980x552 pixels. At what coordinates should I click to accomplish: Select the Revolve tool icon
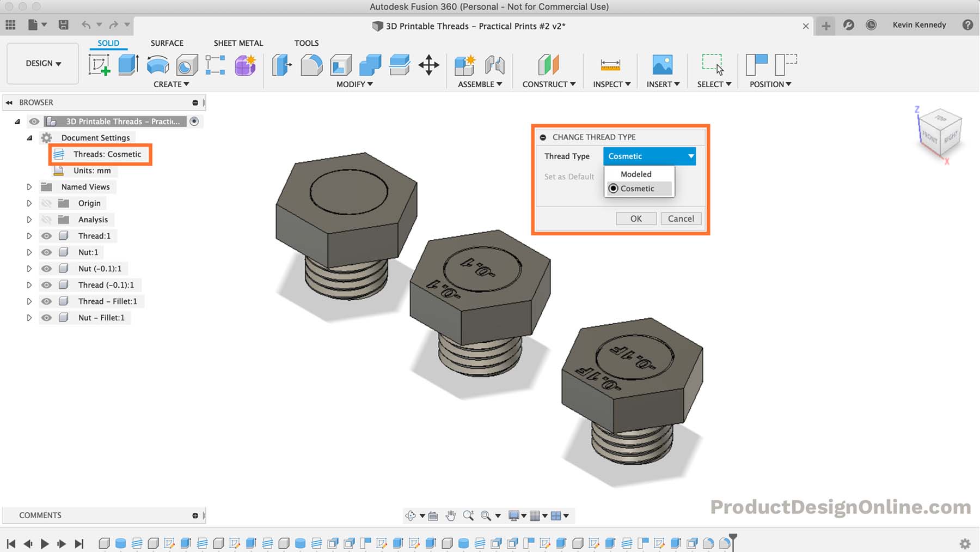point(158,65)
